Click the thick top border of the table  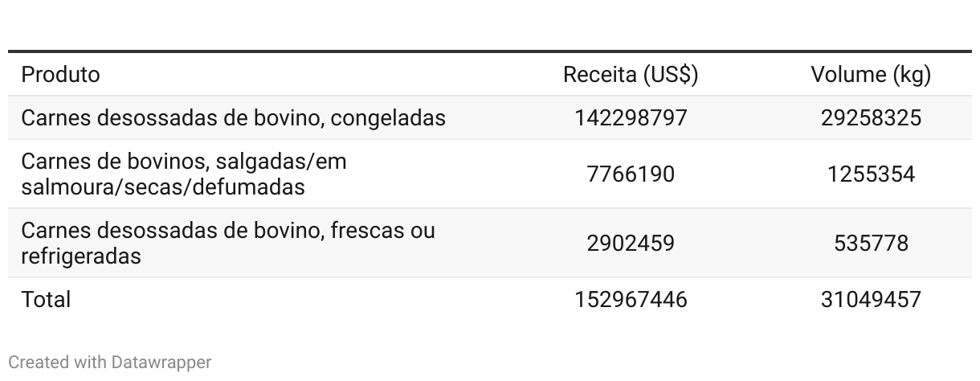pyautogui.click(x=490, y=52)
